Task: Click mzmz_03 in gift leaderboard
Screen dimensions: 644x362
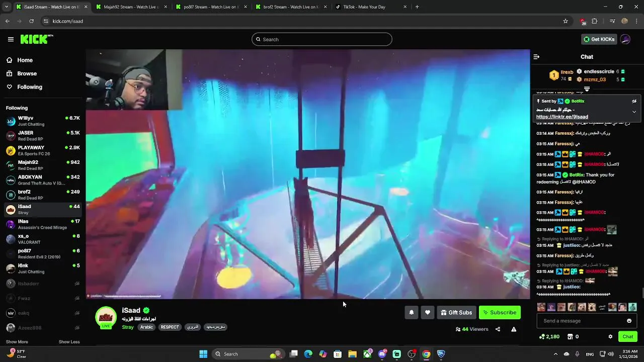Action: pyautogui.click(x=595, y=79)
